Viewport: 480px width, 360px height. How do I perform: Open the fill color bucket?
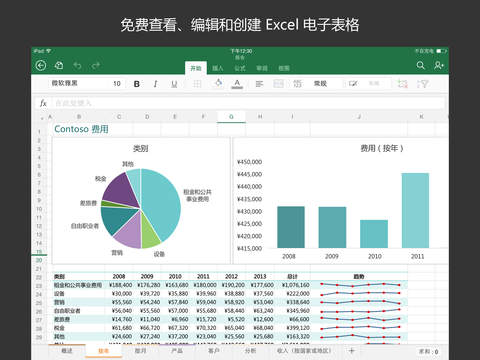point(219,83)
